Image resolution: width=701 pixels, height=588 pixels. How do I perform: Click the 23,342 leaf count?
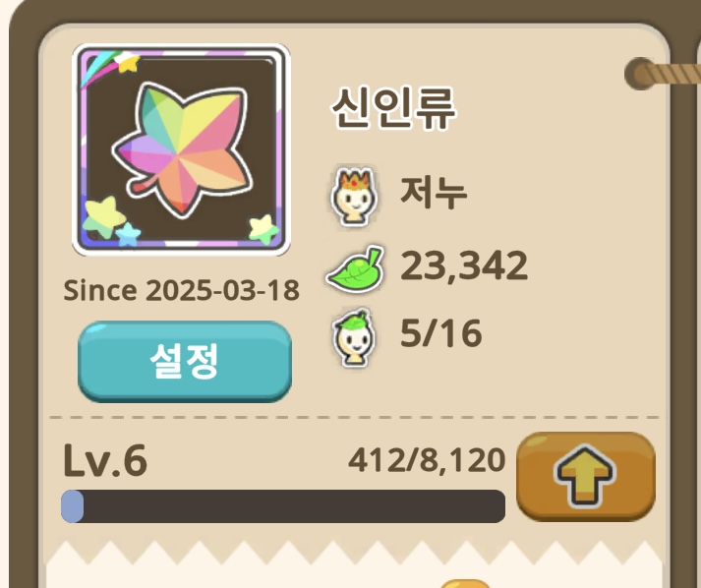[464, 266]
